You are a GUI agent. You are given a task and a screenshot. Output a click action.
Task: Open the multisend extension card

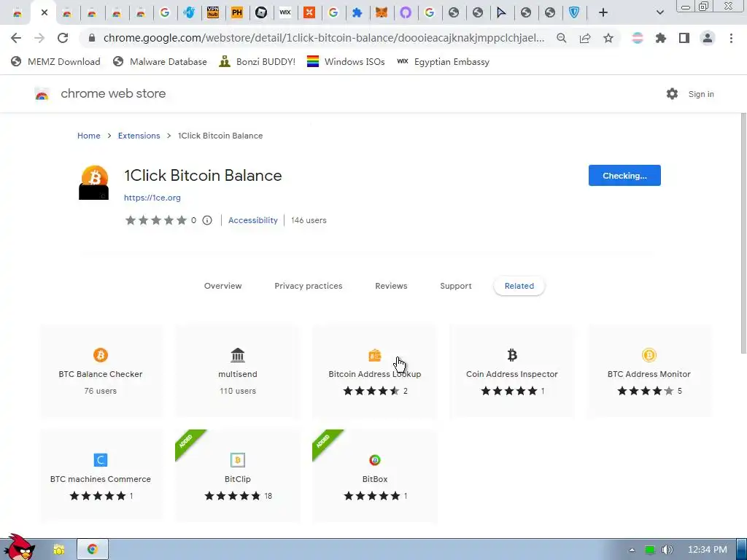pyautogui.click(x=238, y=371)
